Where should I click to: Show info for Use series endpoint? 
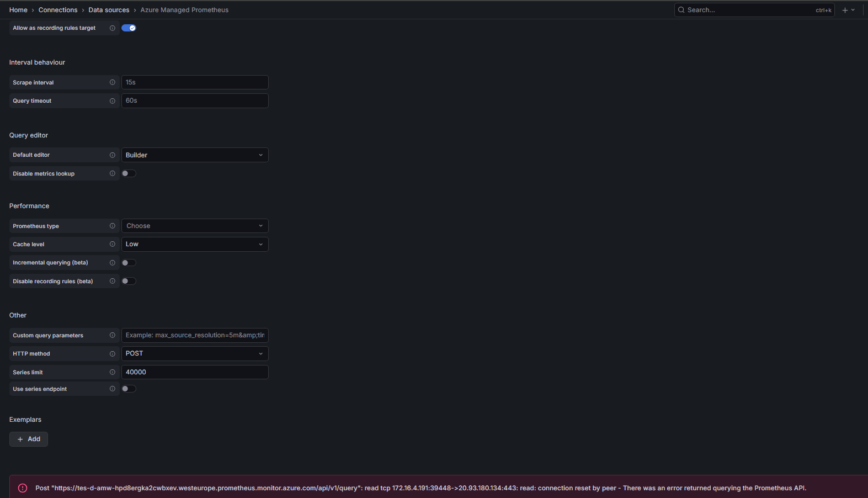click(x=113, y=389)
